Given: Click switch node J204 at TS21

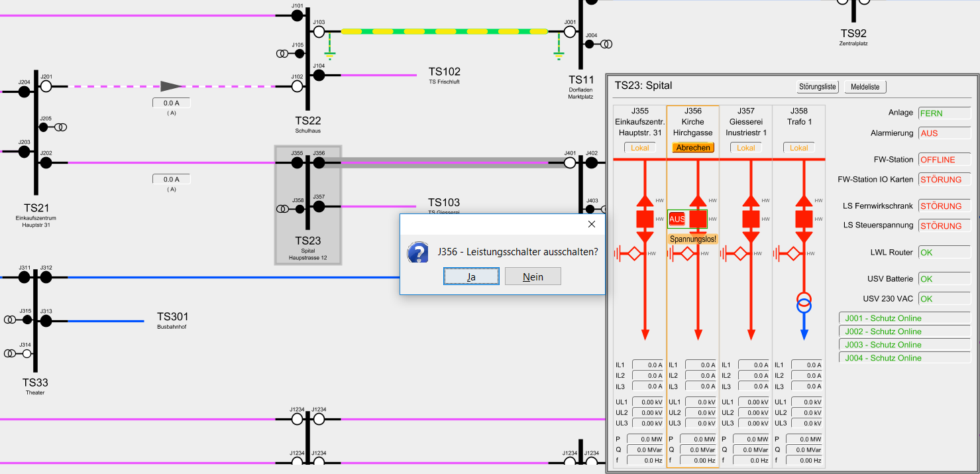Looking at the screenshot, I should point(25,91).
